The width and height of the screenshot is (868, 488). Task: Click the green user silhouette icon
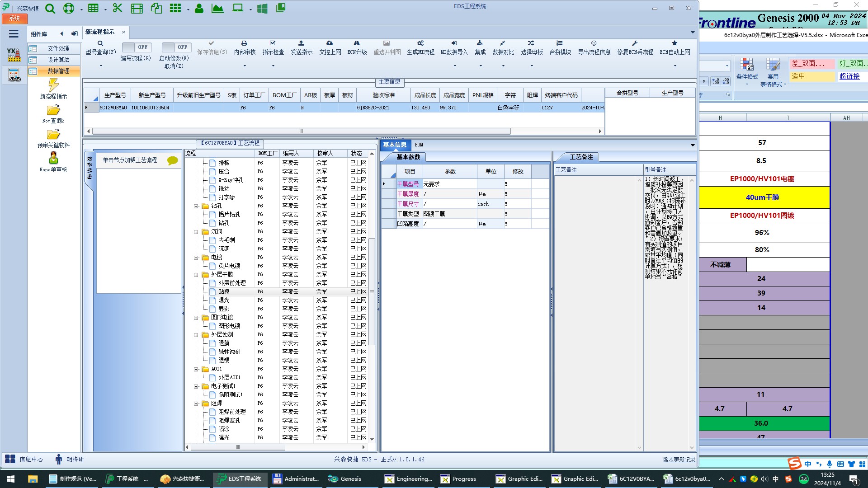[x=199, y=8]
